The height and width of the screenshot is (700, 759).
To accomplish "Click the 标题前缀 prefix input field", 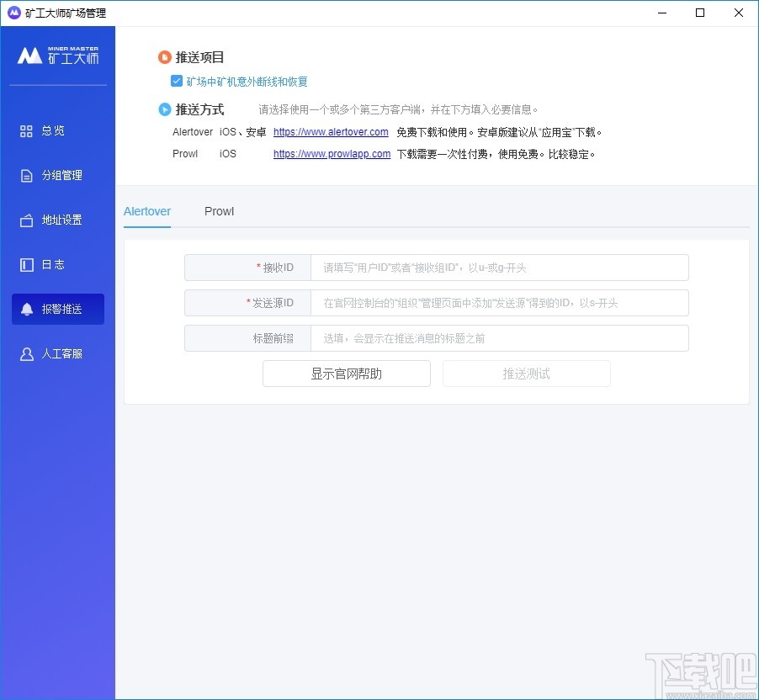I will click(500, 338).
